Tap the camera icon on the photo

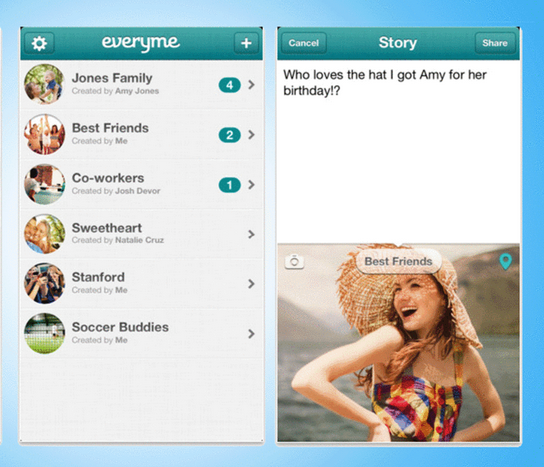294,261
